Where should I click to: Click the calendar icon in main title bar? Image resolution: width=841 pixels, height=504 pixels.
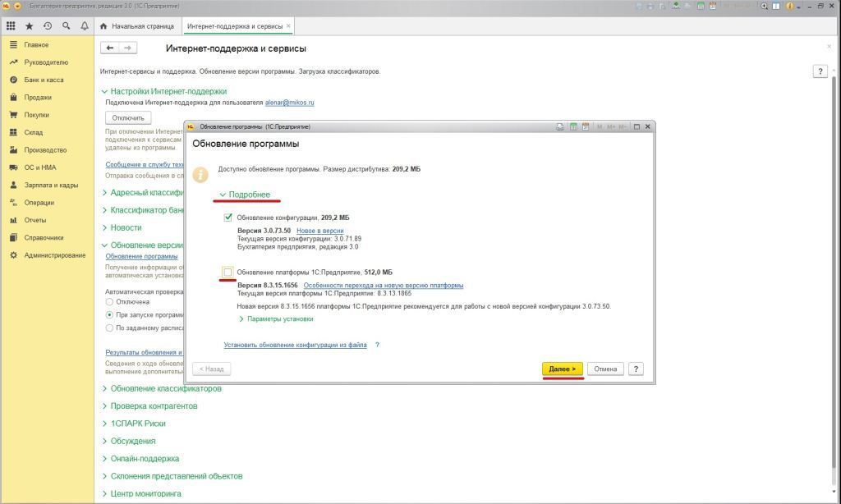click(713, 6)
